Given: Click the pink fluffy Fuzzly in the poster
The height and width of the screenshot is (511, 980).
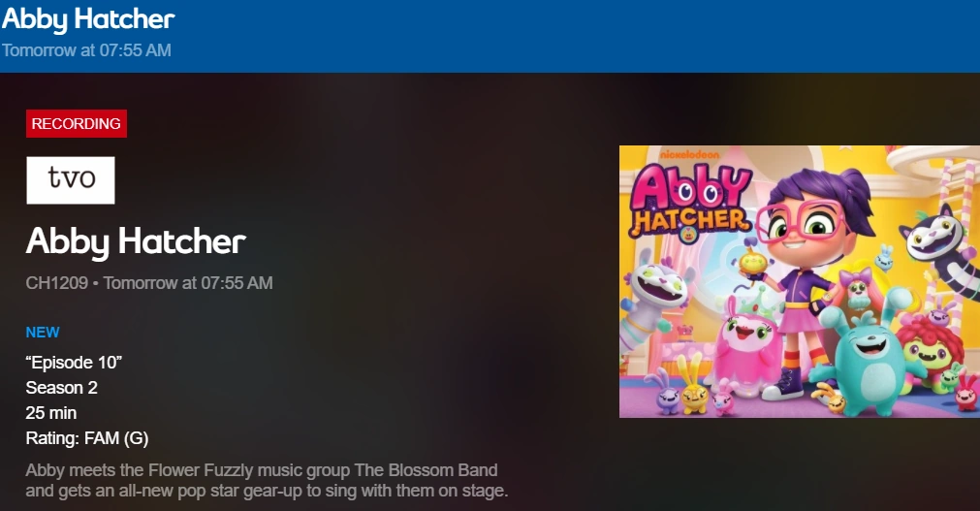Looking at the screenshot, I should pyautogui.click(x=746, y=348).
